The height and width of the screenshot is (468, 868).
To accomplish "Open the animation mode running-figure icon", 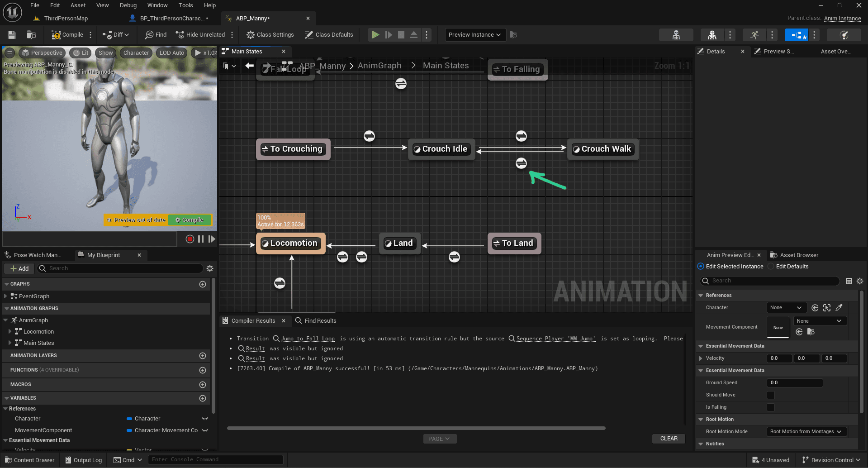I will 754,35.
